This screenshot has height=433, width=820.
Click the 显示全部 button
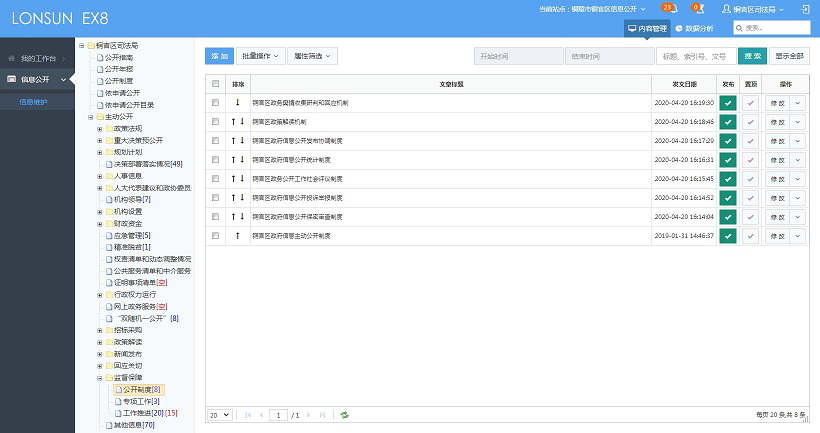789,57
